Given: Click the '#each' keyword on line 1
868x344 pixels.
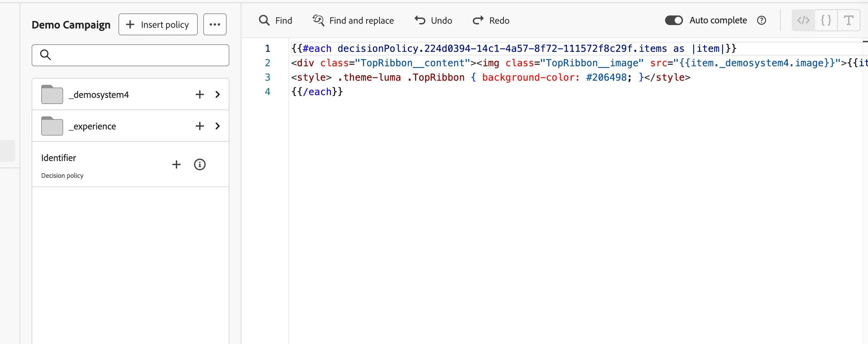Looking at the screenshot, I should pos(317,49).
